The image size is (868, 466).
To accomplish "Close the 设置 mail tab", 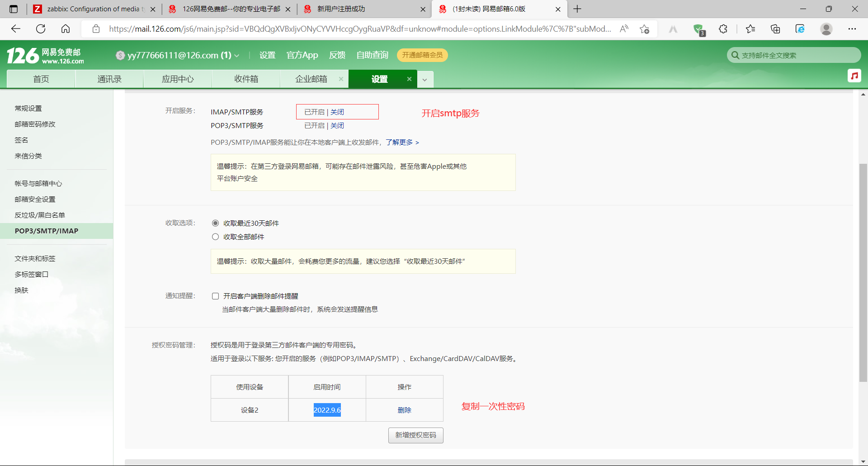I will 409,79.
